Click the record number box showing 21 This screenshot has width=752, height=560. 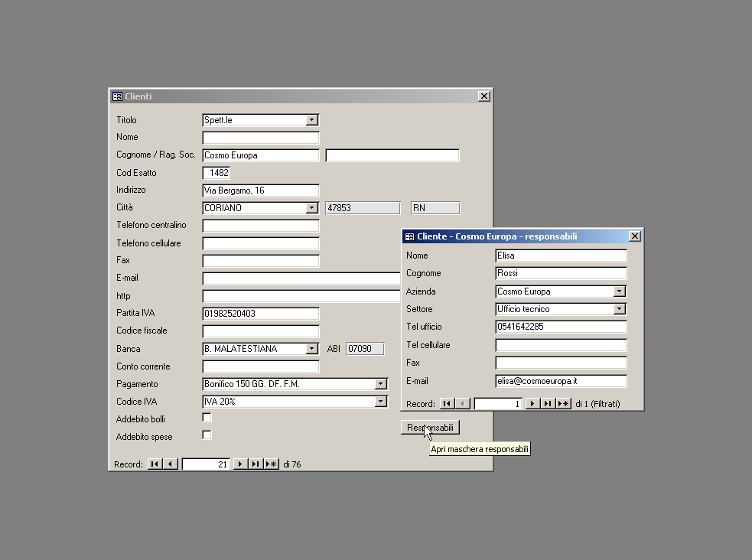click(206, 464)
